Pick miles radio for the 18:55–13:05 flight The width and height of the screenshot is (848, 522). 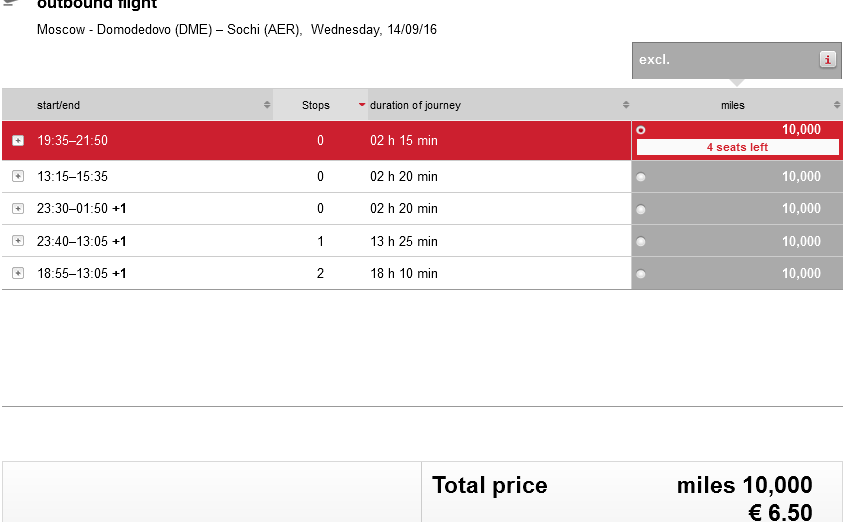pyautogui.click(x=641, y=274)
